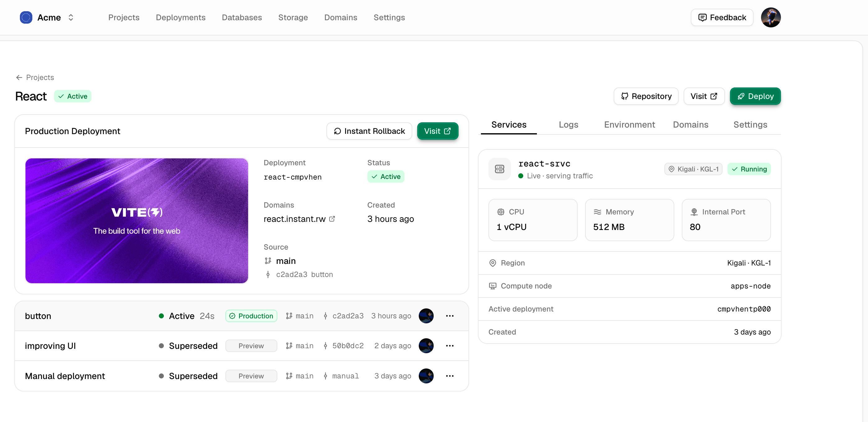Click the Active badge next to React title
The height and width of the screenshot is (422, 868).
(x=72, y=96)
